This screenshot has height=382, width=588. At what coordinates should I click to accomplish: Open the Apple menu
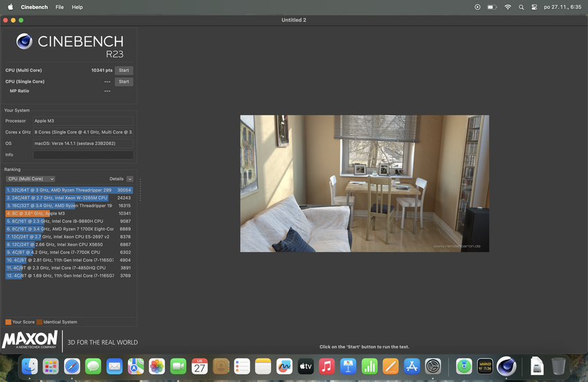(x=10, y=7)
